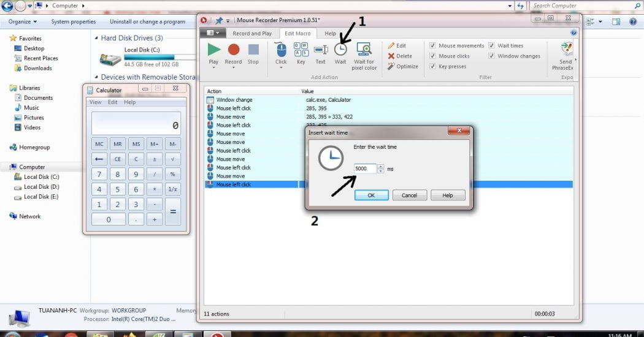Expand the quick access toolbar dropdown arrow
This screenshot has width=644, height=337.
228,20
